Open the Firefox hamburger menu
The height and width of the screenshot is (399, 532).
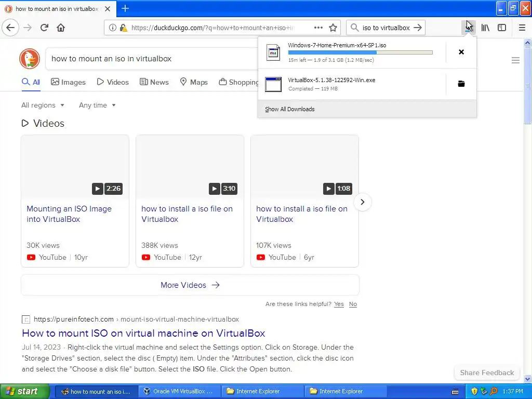coord(522,28)
